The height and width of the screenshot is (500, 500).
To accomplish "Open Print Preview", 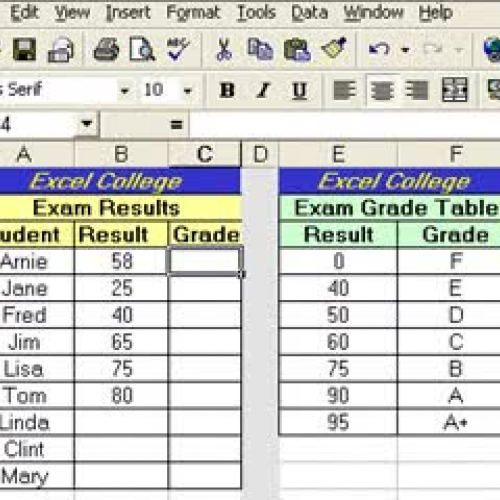I will [x=142, y=49].
